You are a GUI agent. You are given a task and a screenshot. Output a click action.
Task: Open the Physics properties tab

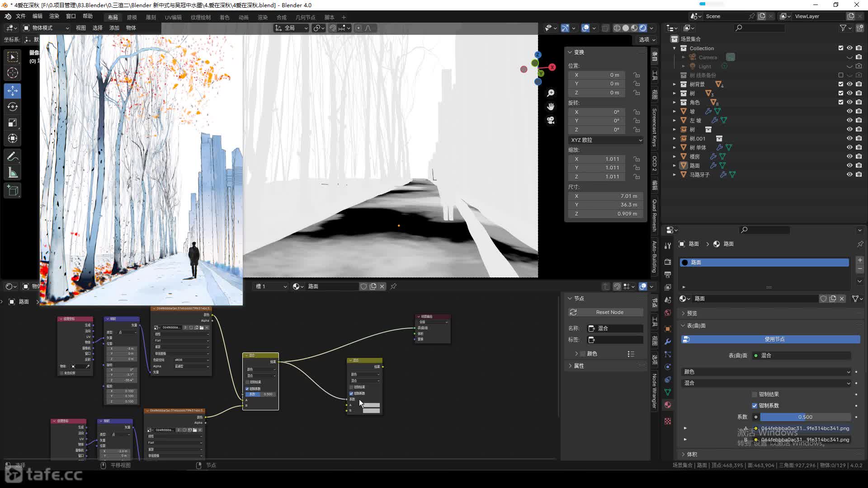point(668,367)
